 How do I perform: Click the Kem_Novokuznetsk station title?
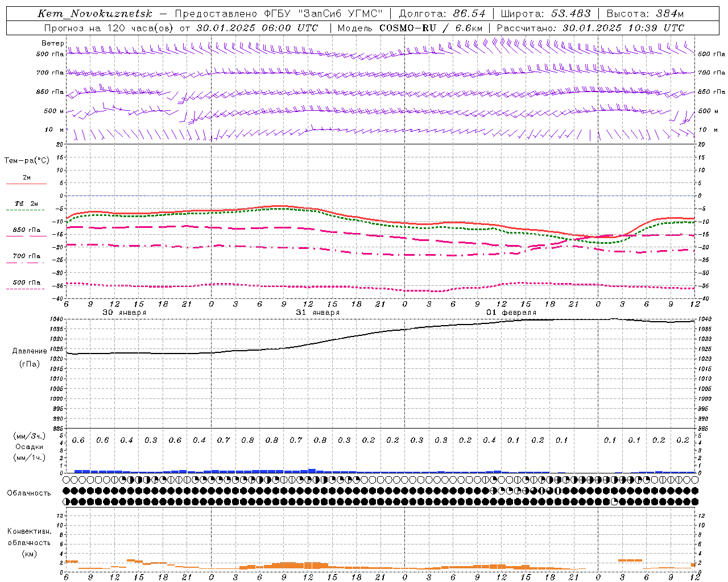pyautogui.click(x=95, y=14)
